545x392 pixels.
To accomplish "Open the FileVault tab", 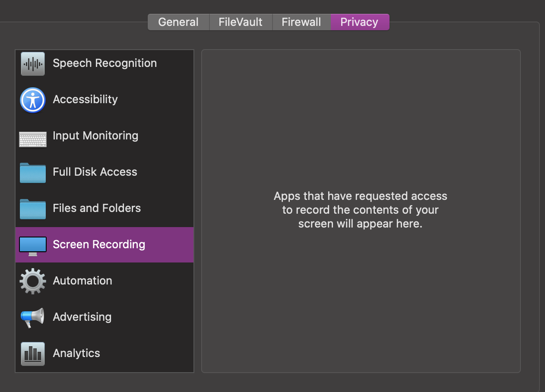I will coord(241,22).
